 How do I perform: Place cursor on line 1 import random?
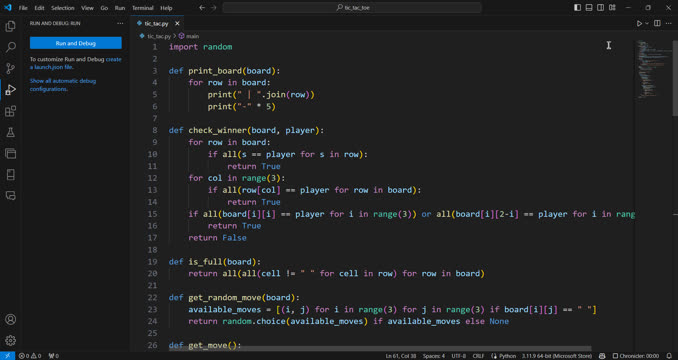pyautogui.click(x=200, y=47)
